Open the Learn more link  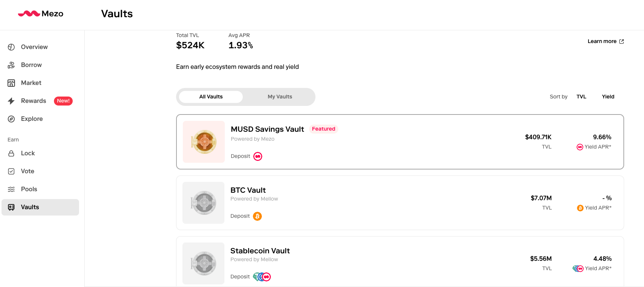point(605,42)
